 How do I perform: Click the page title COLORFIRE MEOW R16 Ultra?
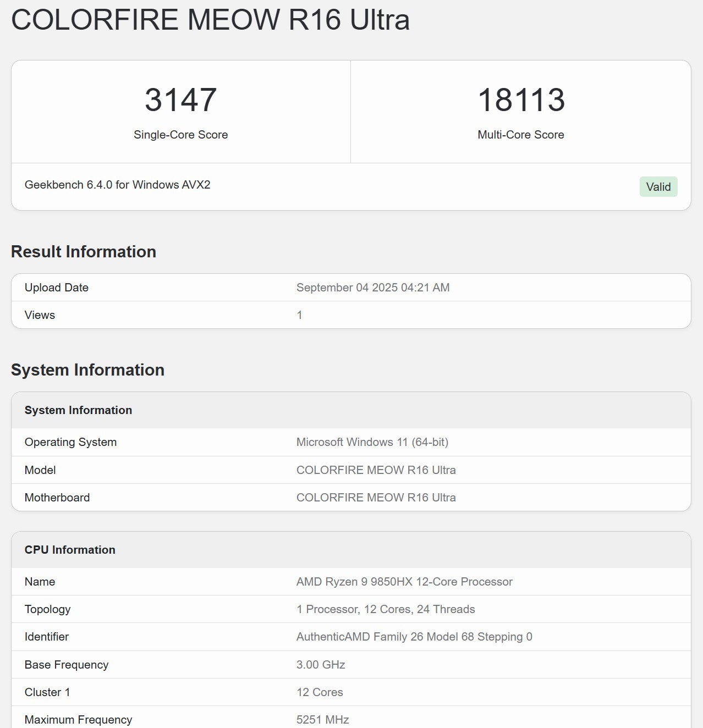(x=210, y=20)
